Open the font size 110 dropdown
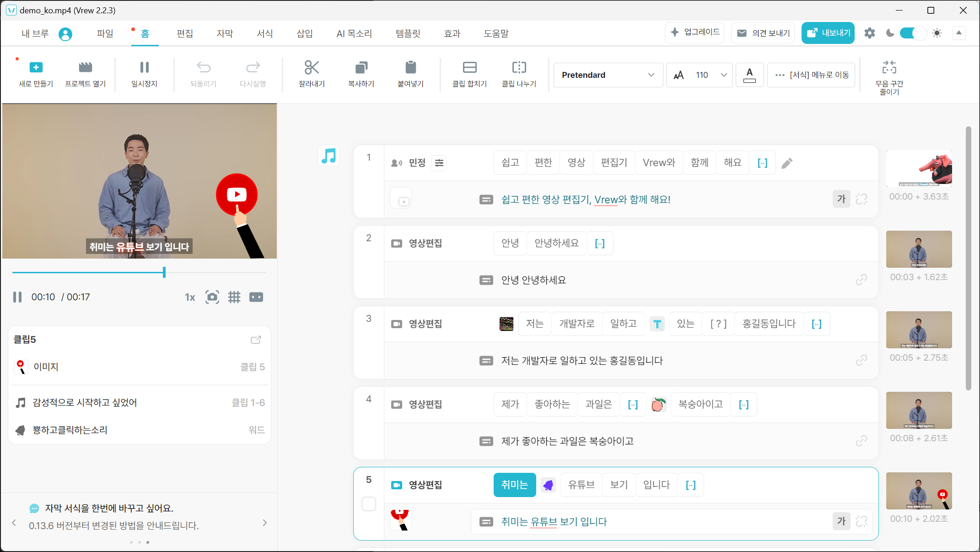The image size is (980, 552). tap(699, 75)
